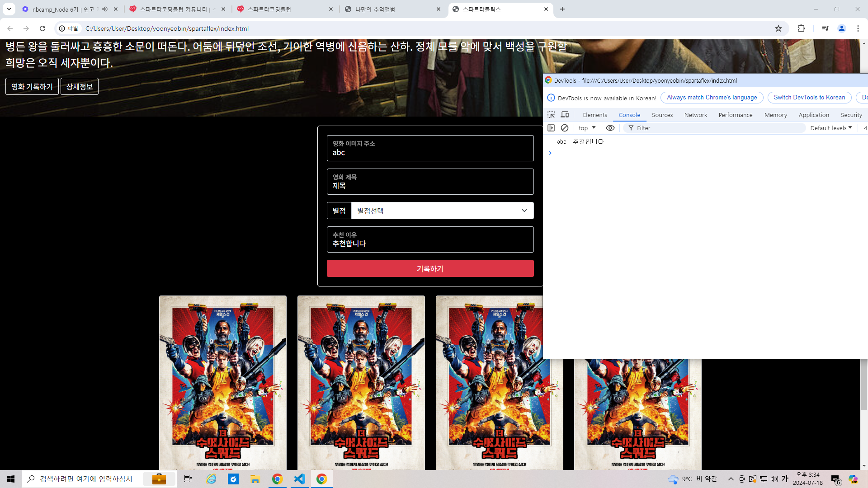Launch Copilot from the taskbar
868x488 pixels.
pos(853,479)
